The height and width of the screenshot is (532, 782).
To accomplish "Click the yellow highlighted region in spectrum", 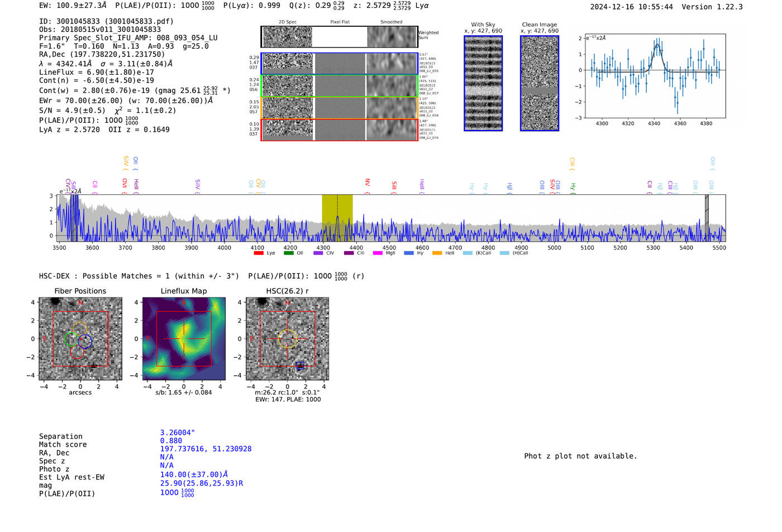I will [x=337, y=218].
